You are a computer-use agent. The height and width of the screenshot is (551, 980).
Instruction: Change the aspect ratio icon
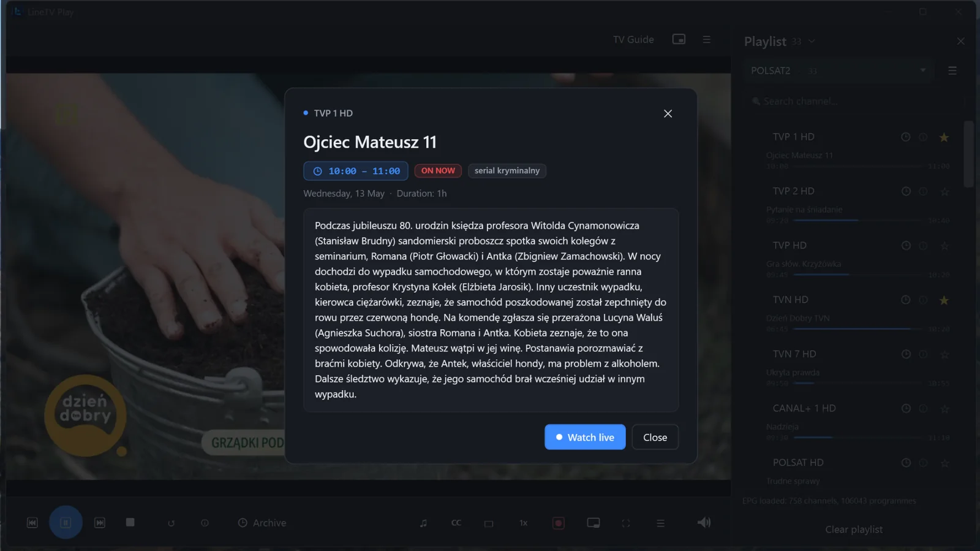pos(489,523)
